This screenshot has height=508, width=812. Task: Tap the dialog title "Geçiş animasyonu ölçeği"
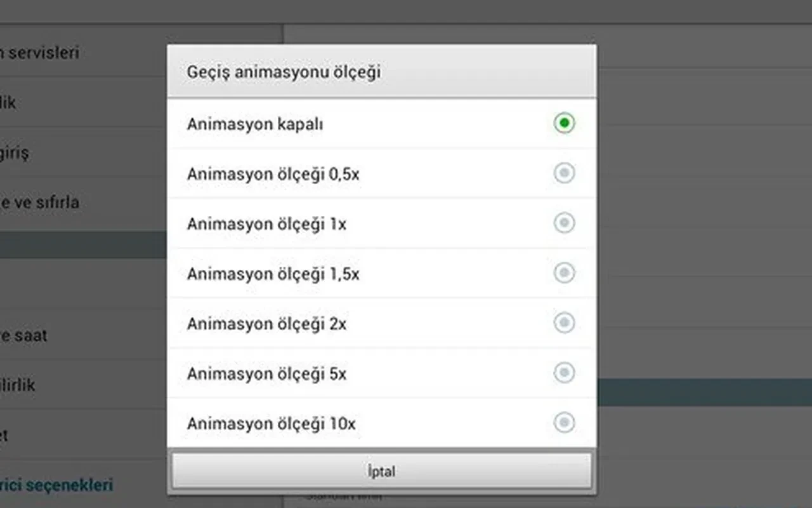[284, 72]
